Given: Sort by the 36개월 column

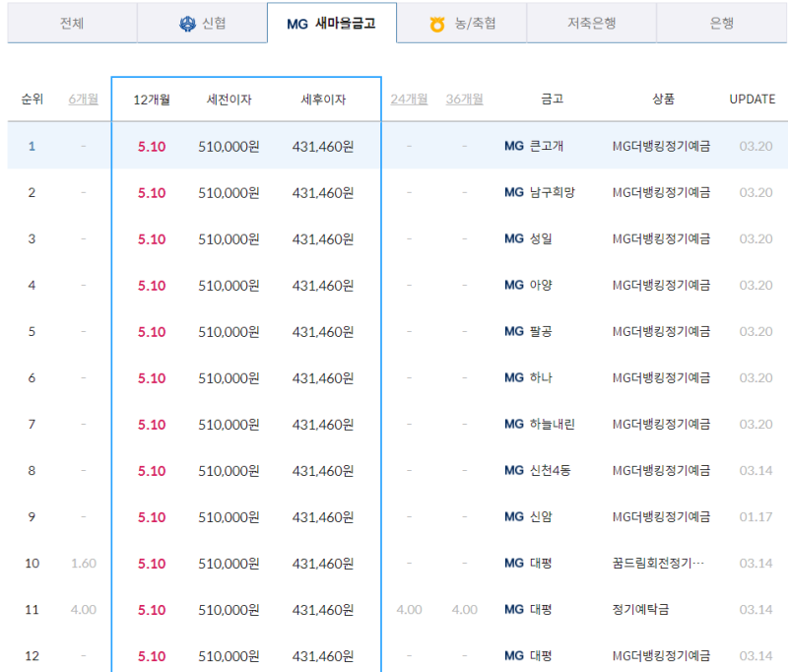Looking at the screenshot, I should tap(464, 99).
